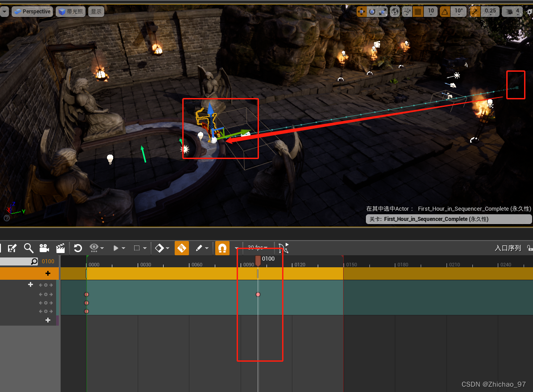Open the Perspective viewport dropdown
The width and height of the screenshot is (533, 392).
tap(32, 12)
